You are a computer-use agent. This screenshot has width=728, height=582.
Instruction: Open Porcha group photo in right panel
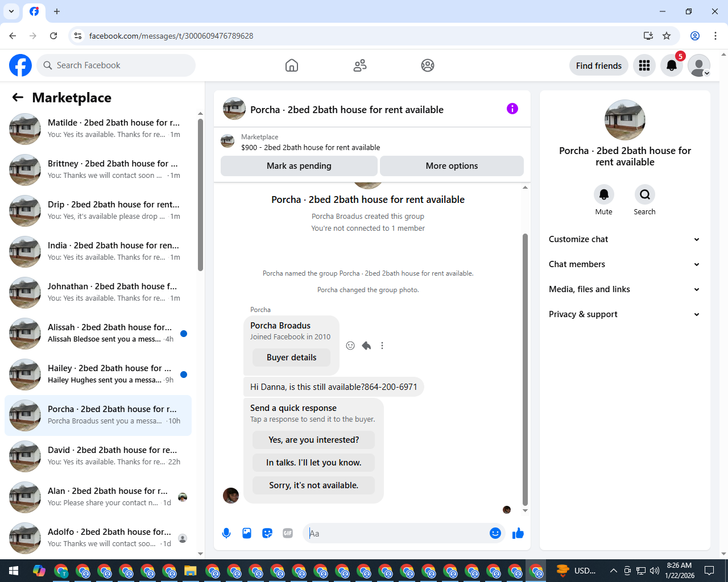pyautogui.click(x=625, y=120)
